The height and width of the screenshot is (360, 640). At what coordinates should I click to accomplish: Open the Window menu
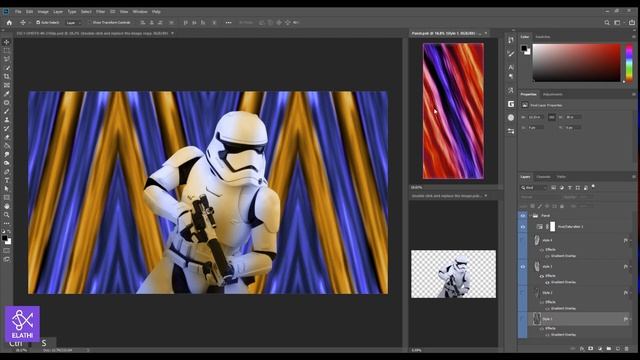pyautogui.click(x=140, y=12)
